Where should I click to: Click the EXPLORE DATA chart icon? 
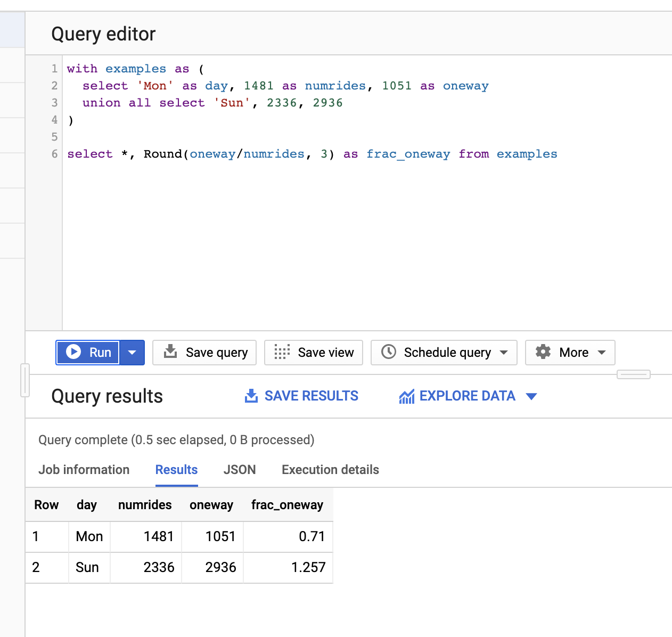click(407, 396)
